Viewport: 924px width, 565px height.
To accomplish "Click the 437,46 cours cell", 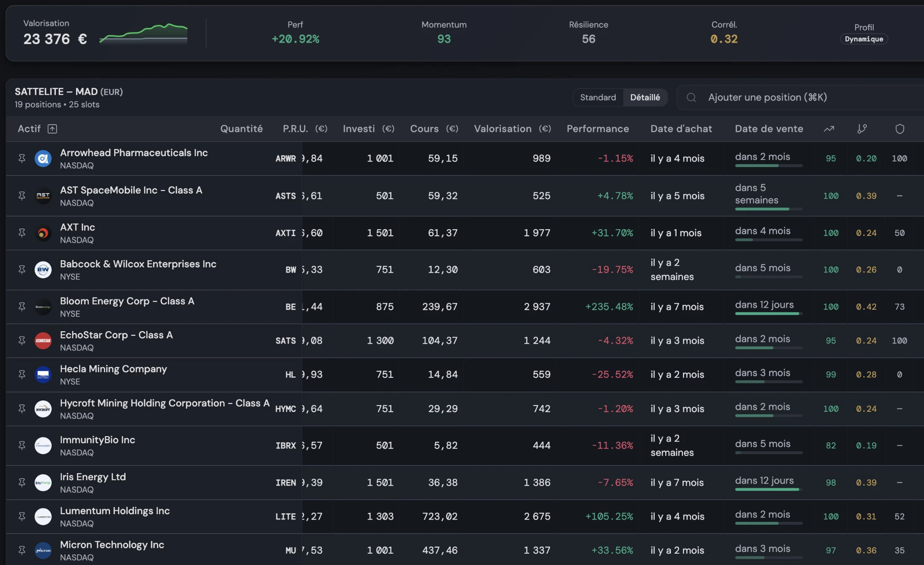I will 440,550.
